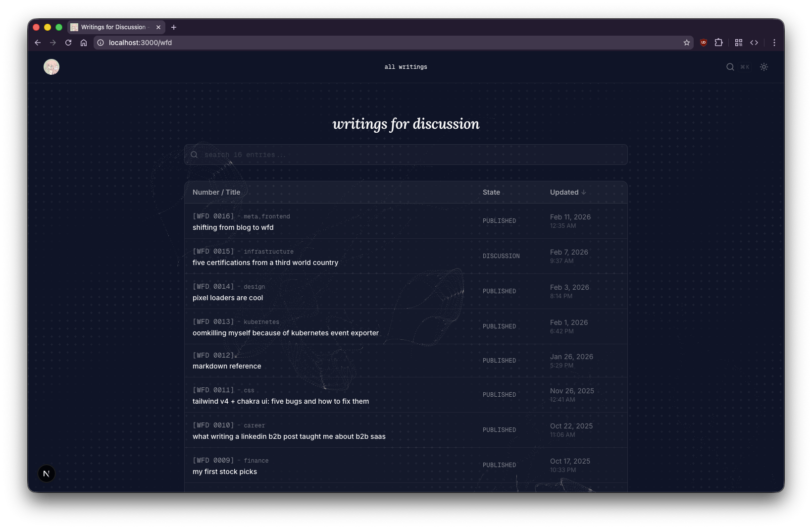Toggle light theme with the sun icon
Viewport: 812px width, 529px height.
(764, 67)
